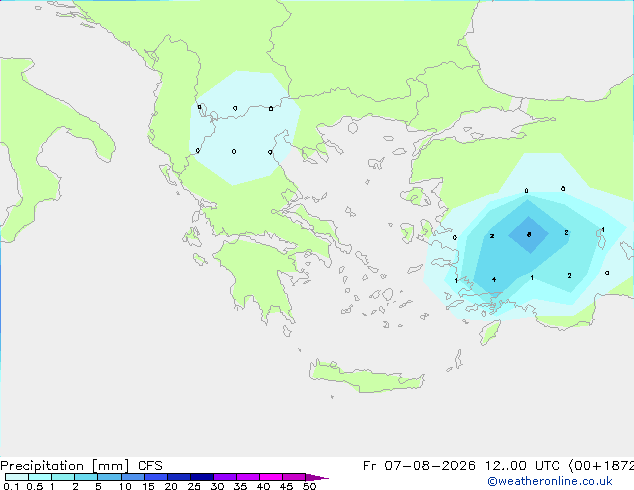The width and height of the screenshot is (634, 490).
Task: Click the legend scale number '25'
Action: point(194,486)
